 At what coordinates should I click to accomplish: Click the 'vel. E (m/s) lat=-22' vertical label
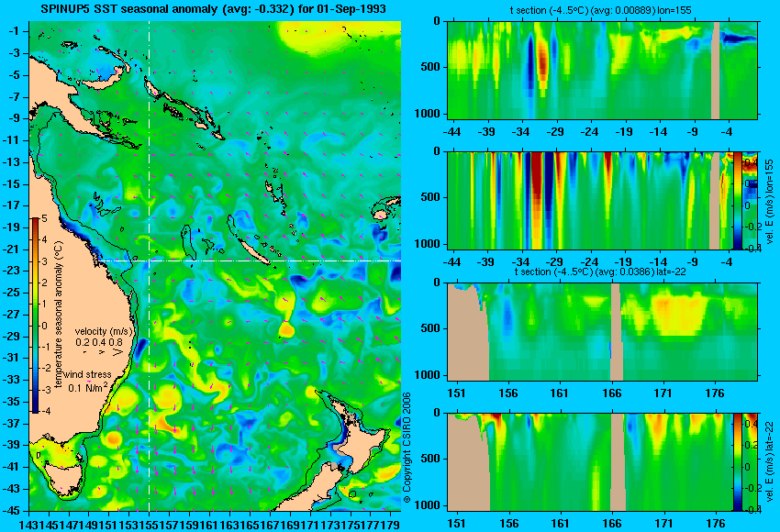click(770, 462)
